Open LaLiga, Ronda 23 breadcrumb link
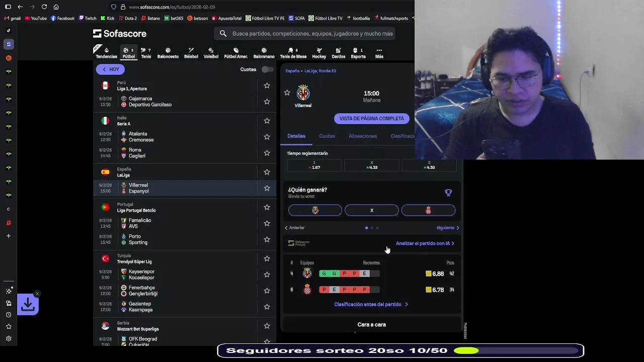This screenshot has height=362, width=644. click(x=320, y=71)
